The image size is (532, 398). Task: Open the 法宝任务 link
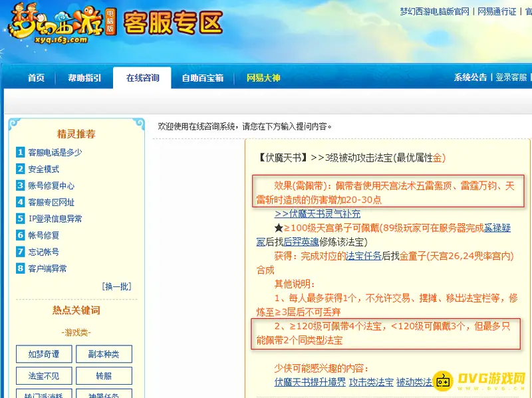pyautogui.click(x=364, y=256)
